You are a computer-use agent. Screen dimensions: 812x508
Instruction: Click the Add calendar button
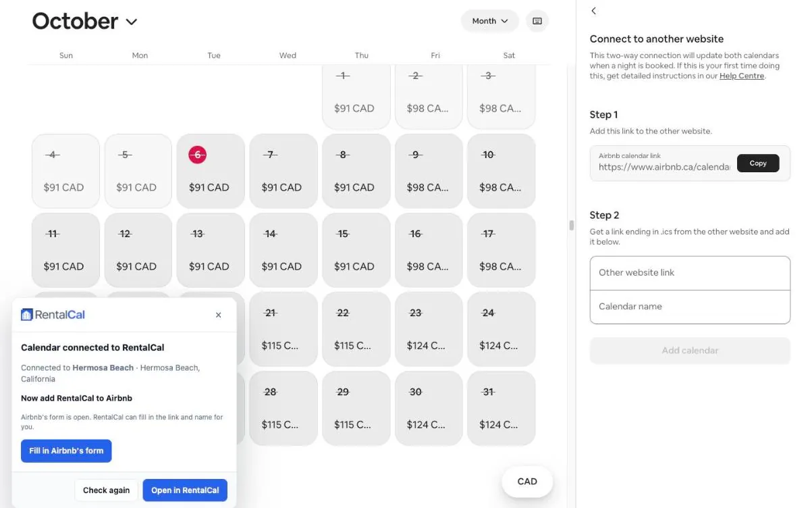pos(690,351)
